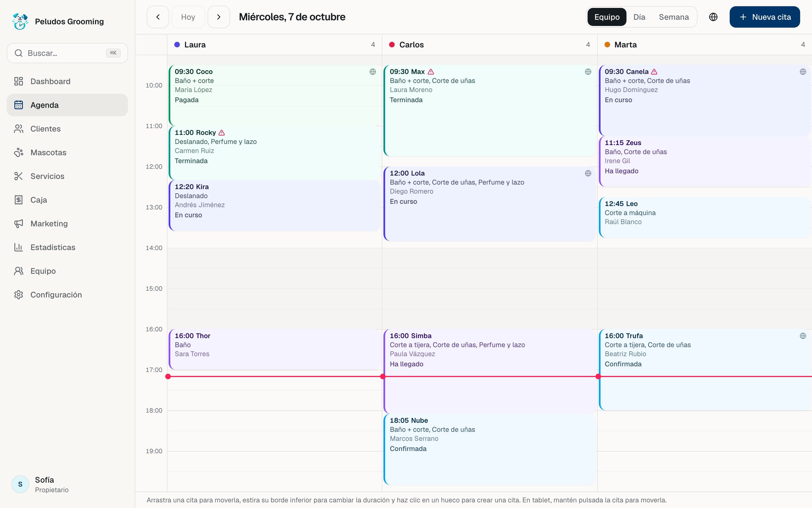
Task: Select Agenda in the sidebar menu
Action: pyautogui.click(x=67, y=105)
